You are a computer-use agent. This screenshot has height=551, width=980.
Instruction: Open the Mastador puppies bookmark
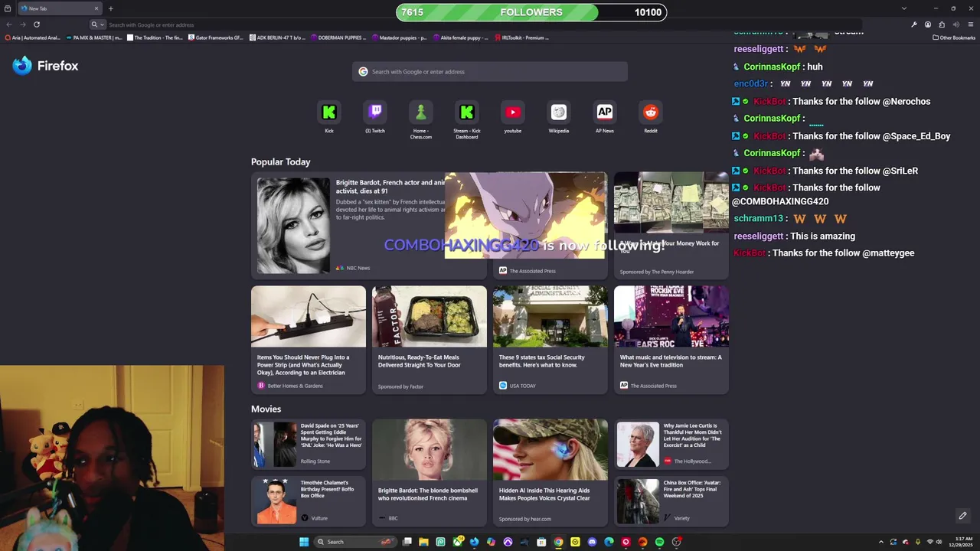coord(400,37)
